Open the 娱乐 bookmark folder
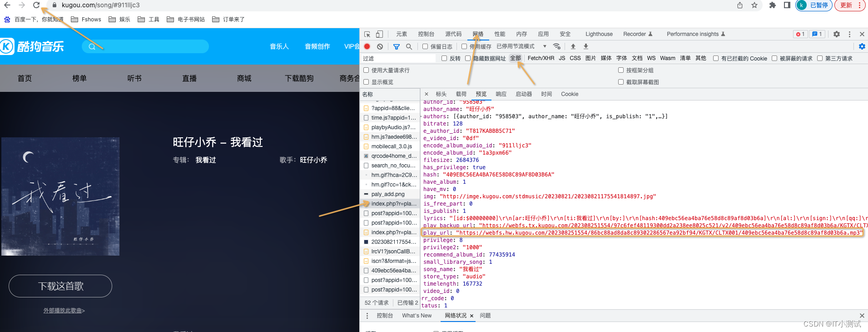This screenshot has height=332, width=868. pyautogui.click(x=119, y=20)
